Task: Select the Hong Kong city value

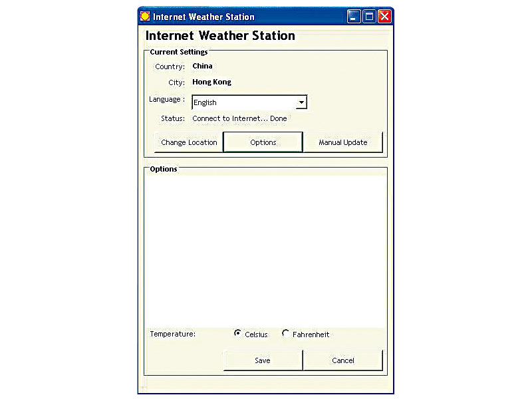Action: [211, 82]
